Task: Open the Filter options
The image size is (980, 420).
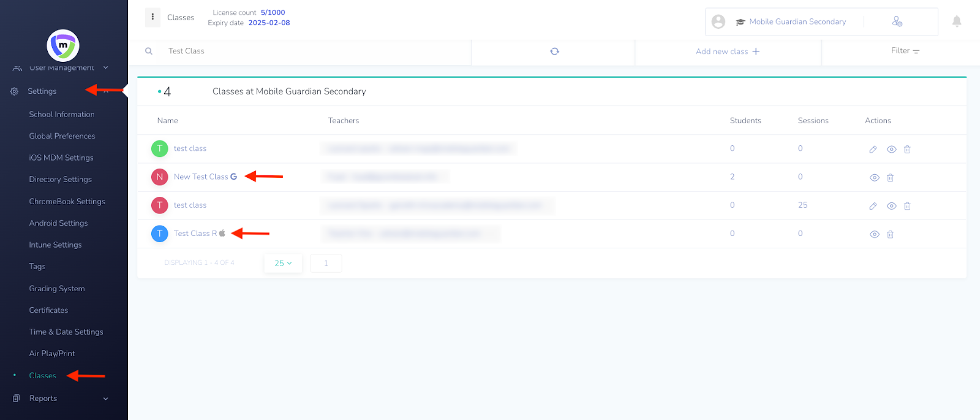Action: (x=905, y=51)
